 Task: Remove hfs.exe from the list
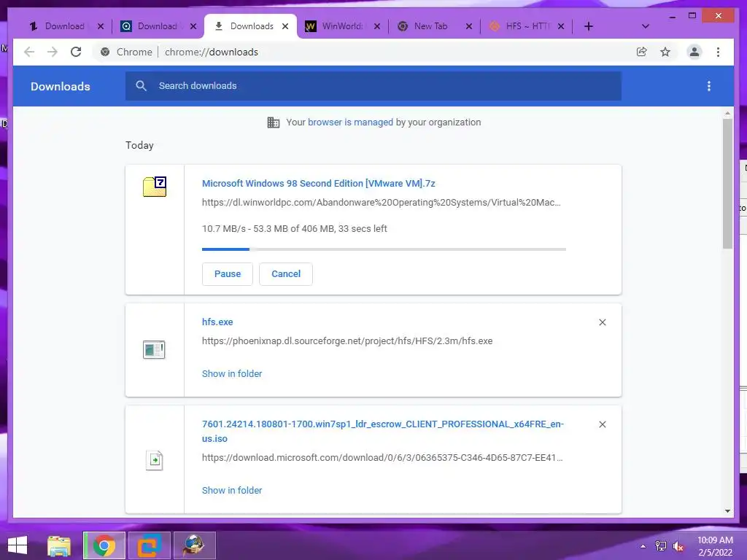602,322
